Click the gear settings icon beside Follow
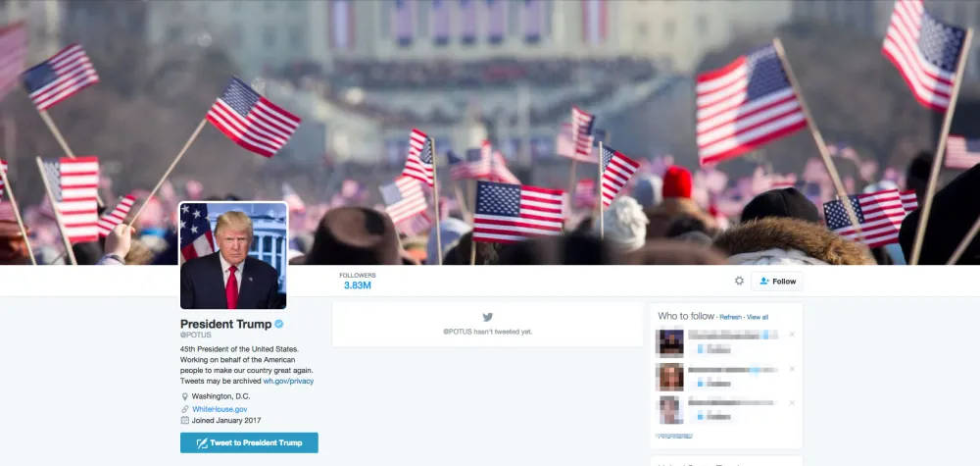The width and height of the screenshot is (980, 466). coord(739,281)
